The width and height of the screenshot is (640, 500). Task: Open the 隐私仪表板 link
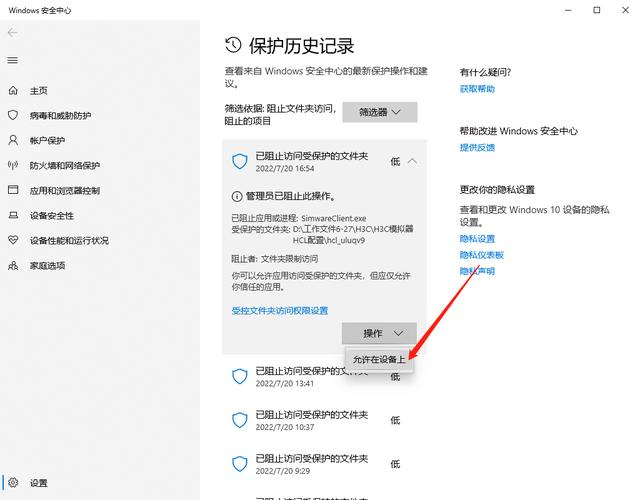click(x=482, y=255)
